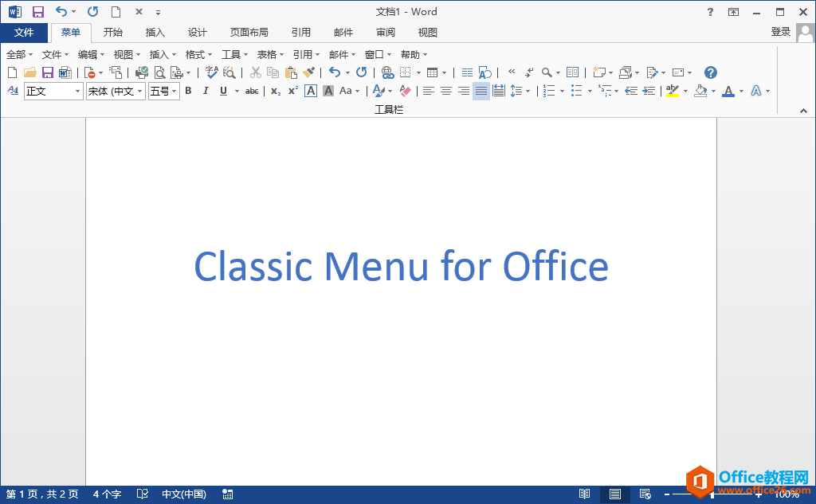This screenshot has height=504, width=816.
Task: Save with the toolbar floppy disk icon
Action: (x=47, y=72)
